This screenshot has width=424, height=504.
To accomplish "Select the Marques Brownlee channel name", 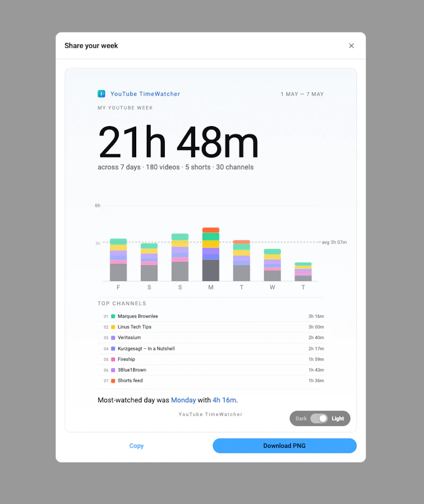I will pos(138,316).
